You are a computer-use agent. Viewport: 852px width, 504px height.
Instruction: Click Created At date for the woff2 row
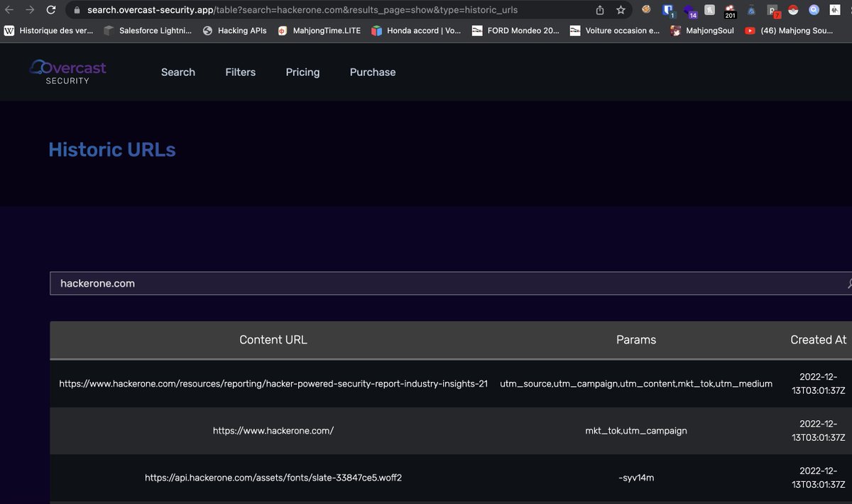(x=818, y=478)
